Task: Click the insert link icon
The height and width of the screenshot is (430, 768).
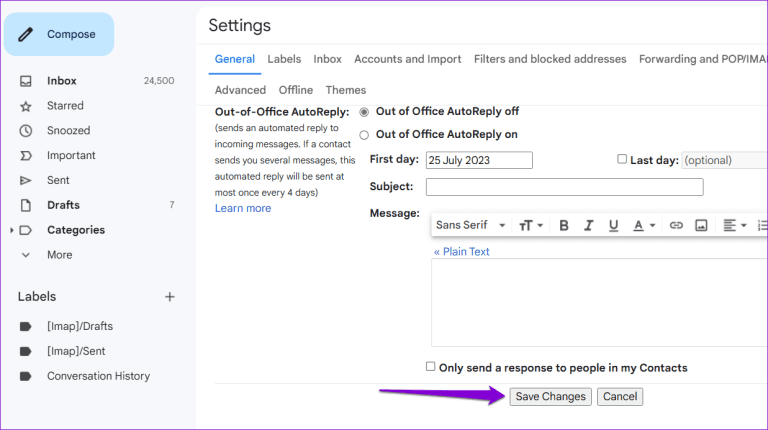Action: (676, 226)
